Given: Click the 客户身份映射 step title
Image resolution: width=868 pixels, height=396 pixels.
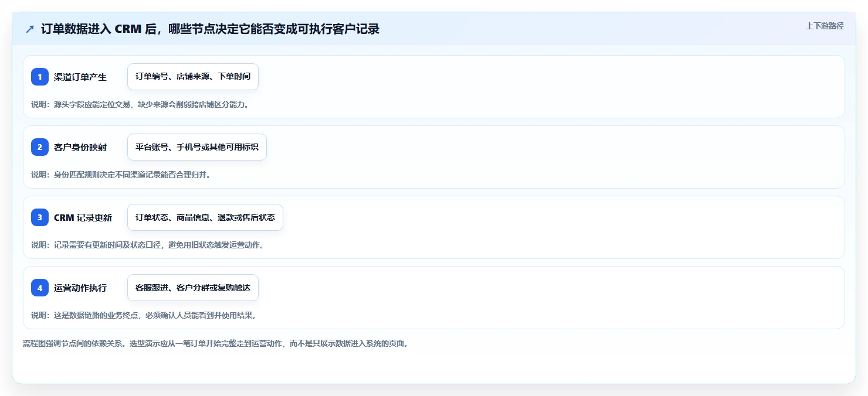Looking at the screenshot, I should tap(80, 147).
